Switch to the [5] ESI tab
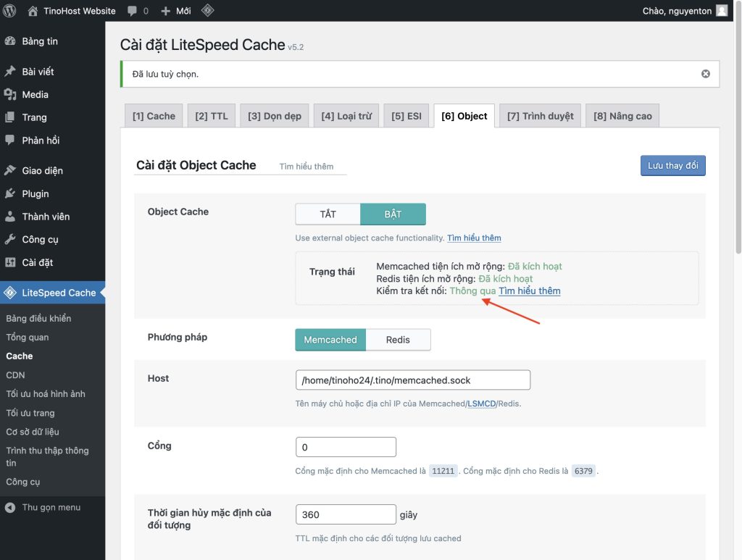The image size is (742, 560). coord(407,116)
